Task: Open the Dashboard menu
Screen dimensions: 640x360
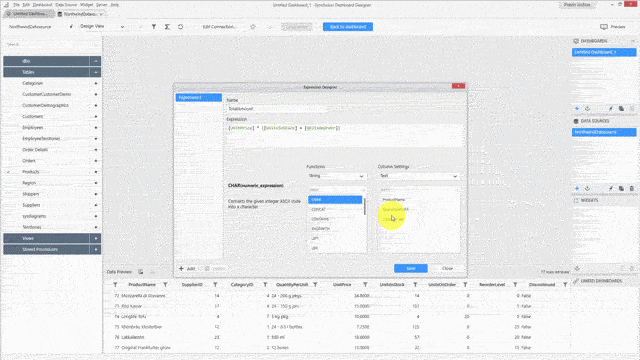Action: pyautogui.click(x=42, y=5)
